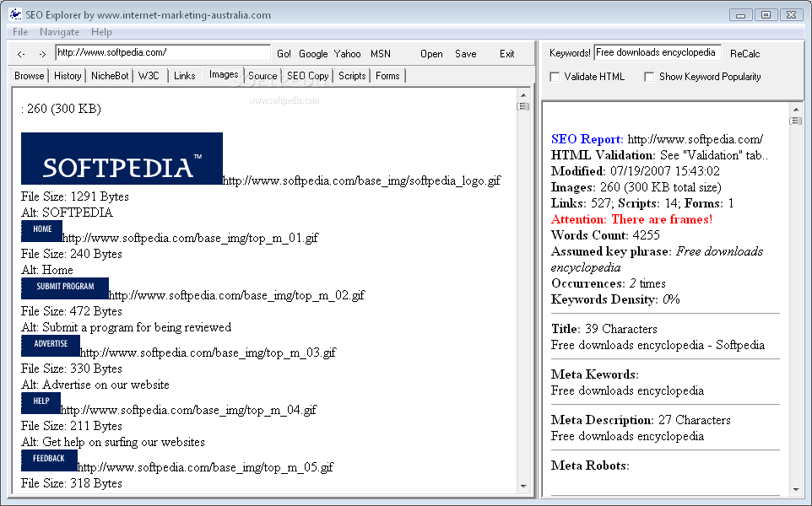Click the HOME menu image thumbnail

[x=42, y=231]
